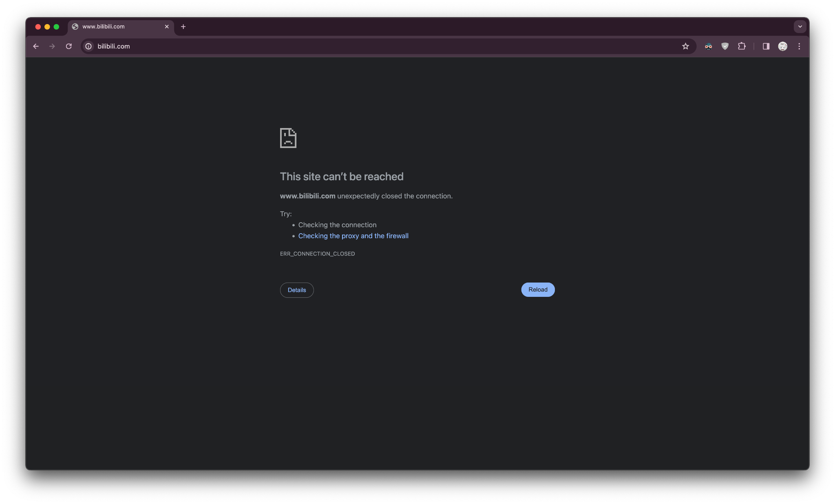Click the forward navigation arrow

pos(52,46)
